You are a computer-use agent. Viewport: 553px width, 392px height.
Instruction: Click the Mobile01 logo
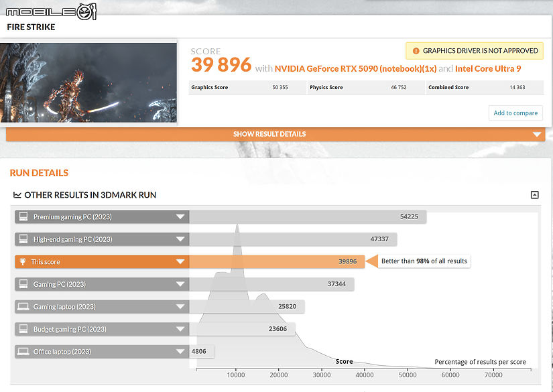tap(51, 11)
